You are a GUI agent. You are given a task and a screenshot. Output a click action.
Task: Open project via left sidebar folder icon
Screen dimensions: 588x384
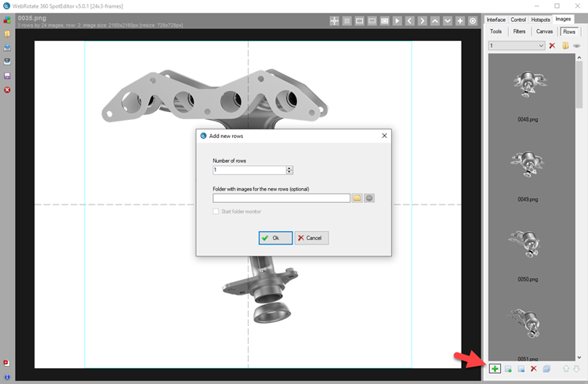[x=7, y=34]
